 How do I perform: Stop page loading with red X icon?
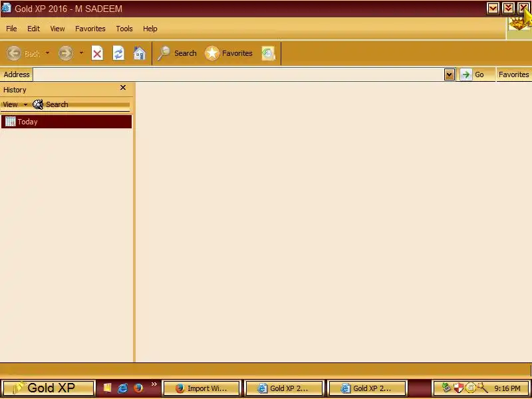click(97, 54)
